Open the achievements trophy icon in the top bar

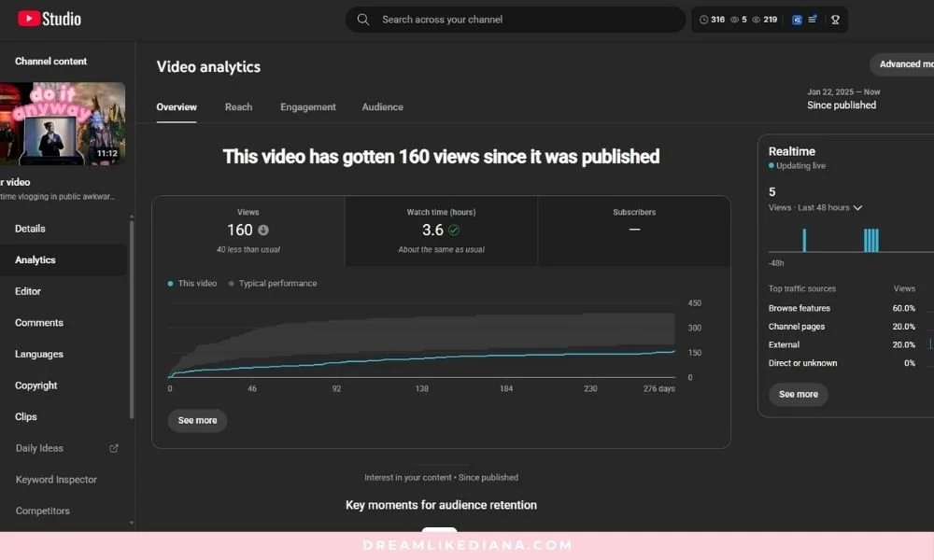point(836,19)
